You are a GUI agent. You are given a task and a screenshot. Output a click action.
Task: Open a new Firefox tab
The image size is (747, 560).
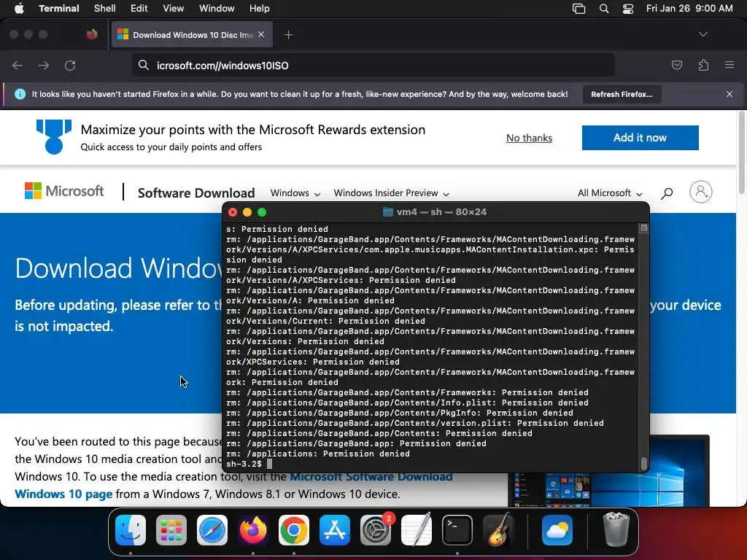pos(288,35)
